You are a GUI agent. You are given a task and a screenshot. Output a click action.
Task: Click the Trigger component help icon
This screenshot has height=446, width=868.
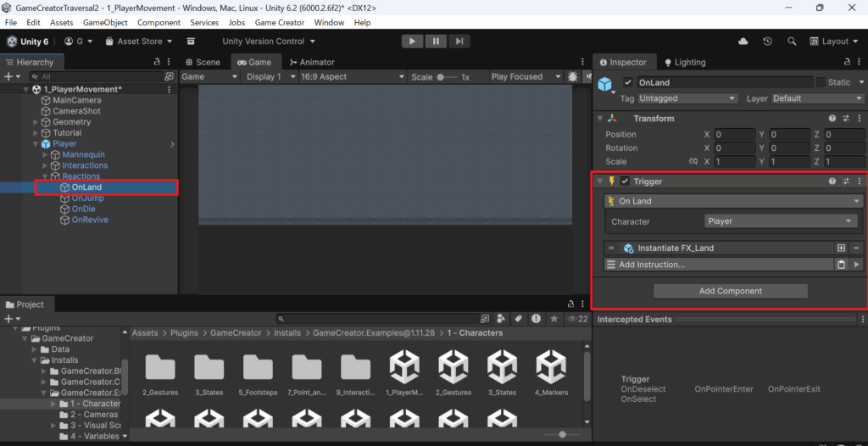[x=832, y=181]
